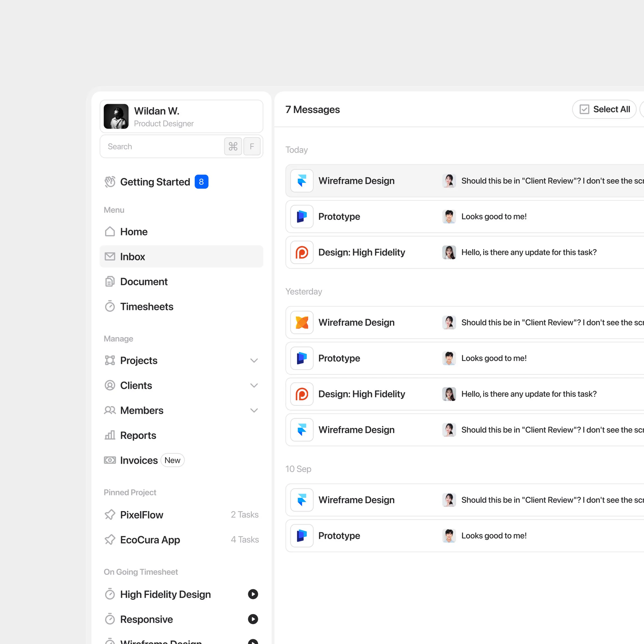Viewport: 644px width, 644px height.
Task: Click the stopwatch icon beside High Fidelity Design
Action: 110,594
